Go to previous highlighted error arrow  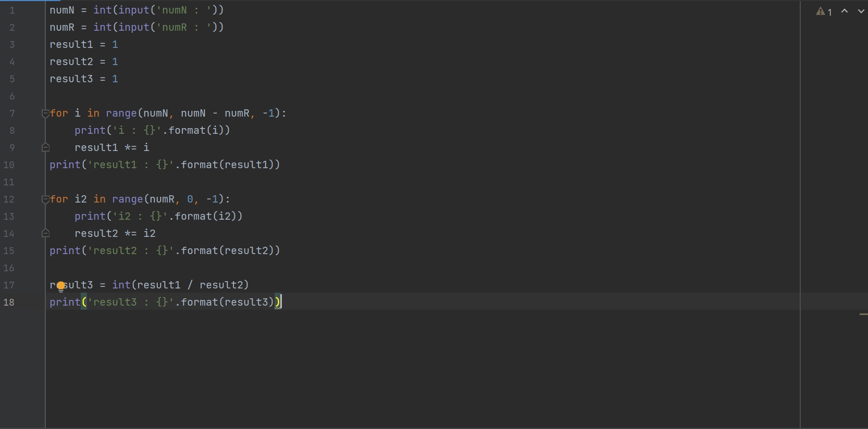click(845, 11)
